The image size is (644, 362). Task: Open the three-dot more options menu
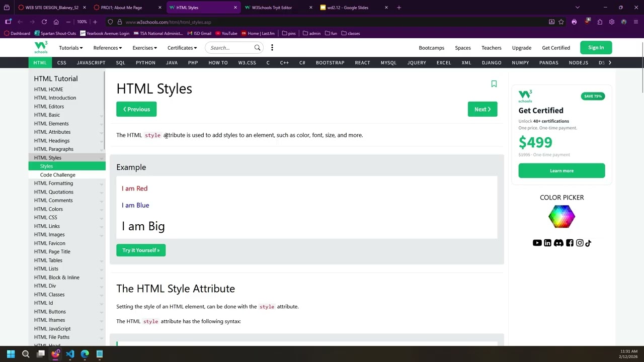point(272,48)
